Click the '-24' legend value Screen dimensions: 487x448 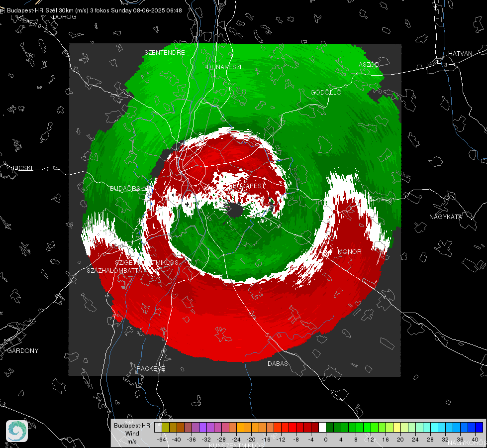click(x=236, y=440)
